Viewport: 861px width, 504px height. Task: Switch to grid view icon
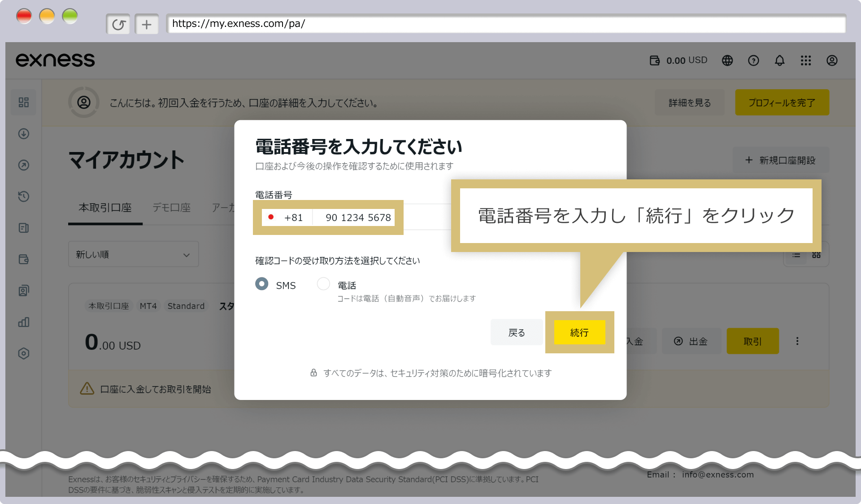pyautogui.click(x=816, y=255)
